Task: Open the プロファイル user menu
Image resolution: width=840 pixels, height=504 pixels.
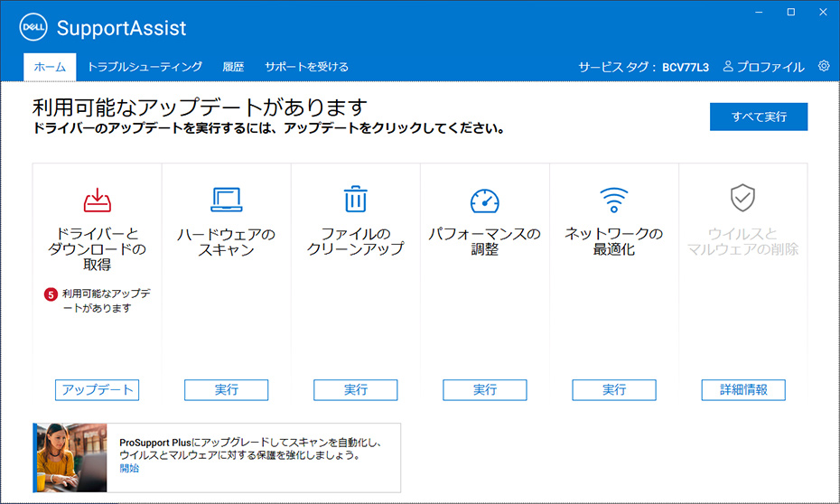Action: (x=763, y=67)
